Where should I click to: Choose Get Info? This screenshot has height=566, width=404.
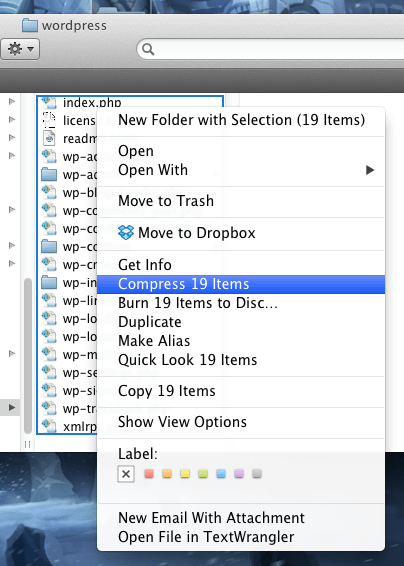click(x=241, y=265)
